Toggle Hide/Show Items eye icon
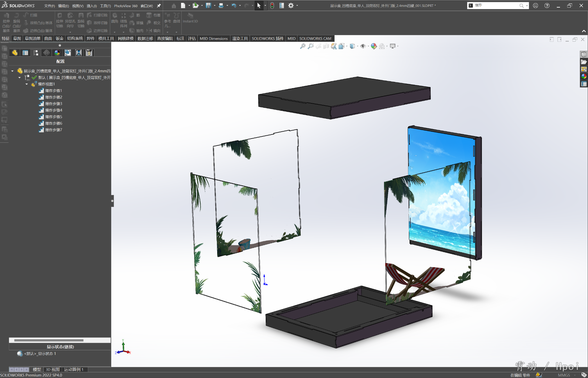Image resolution: width=588 pixels, height=378 pixels. tap(363, 46)
